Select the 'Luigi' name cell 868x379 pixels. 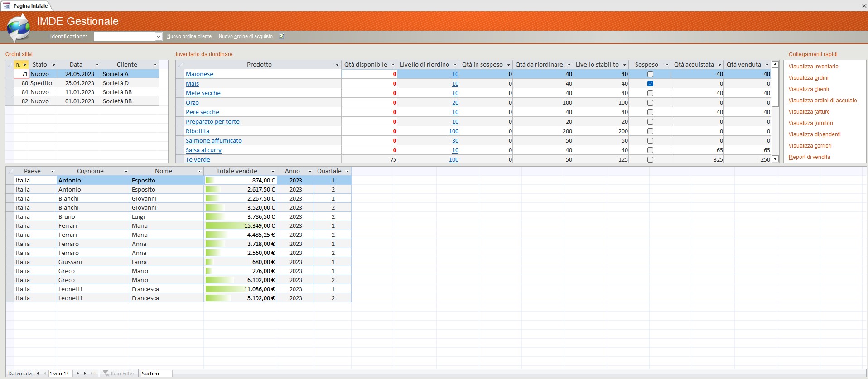(x=167, y=216)
